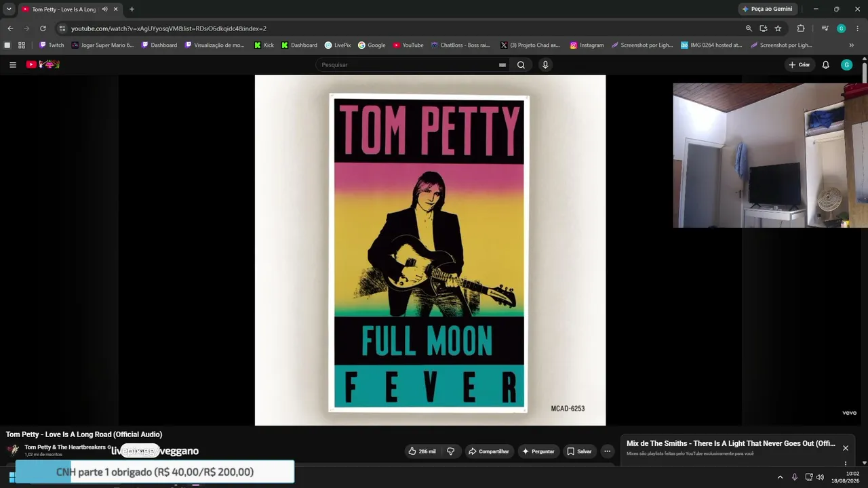
Task: Click the Salvar button
Action: pos(579,451)
